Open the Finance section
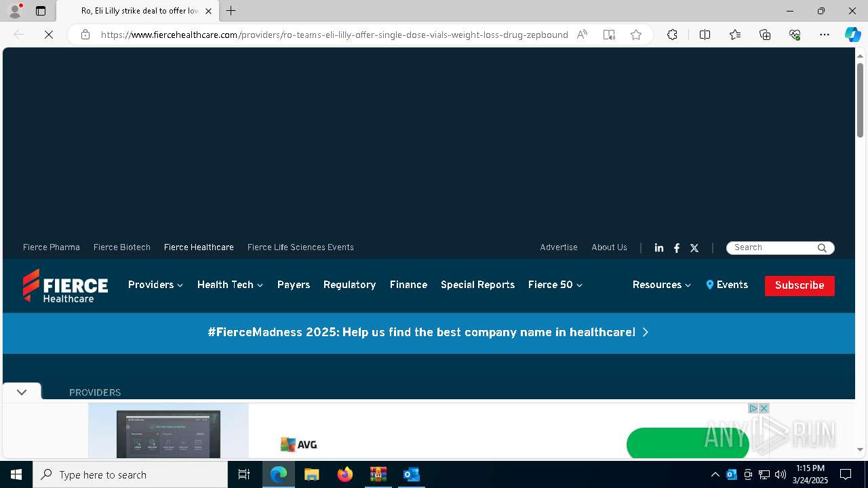The height and width of the screenshot is (488, 868). tap(408, 285)
